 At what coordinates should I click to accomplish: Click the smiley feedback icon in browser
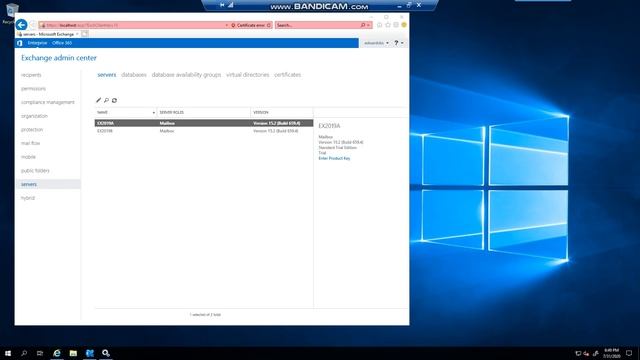(x=404, y=25)
